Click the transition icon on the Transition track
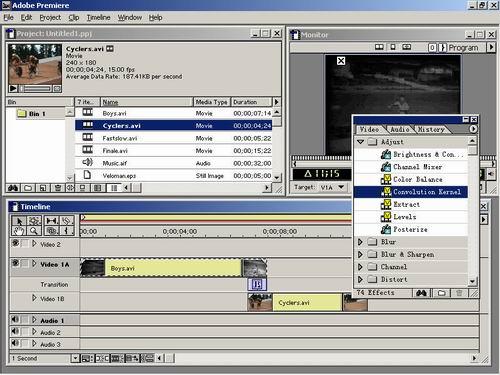500x375 pixels. click(257, 284)
